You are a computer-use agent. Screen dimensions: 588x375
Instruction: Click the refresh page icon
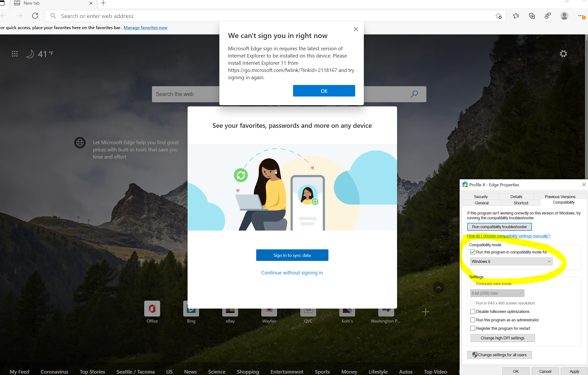[x=35, y=16]
